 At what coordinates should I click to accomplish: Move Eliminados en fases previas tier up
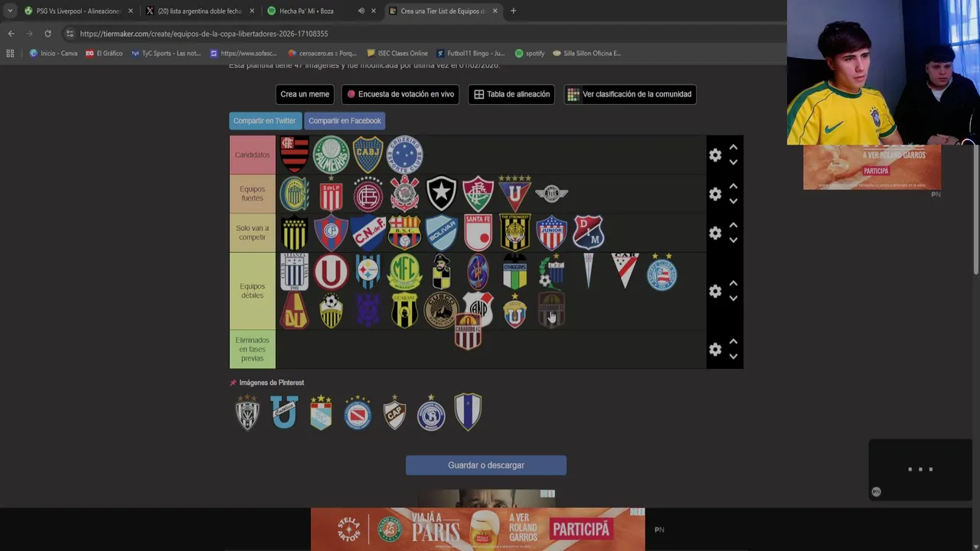click(x=733, y=341)
